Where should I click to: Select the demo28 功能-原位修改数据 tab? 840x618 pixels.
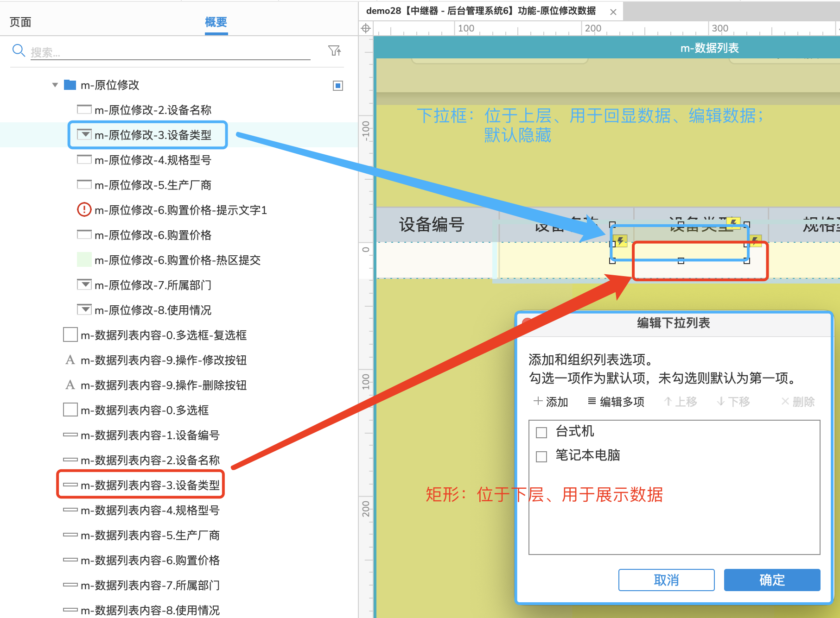point(480,11)
